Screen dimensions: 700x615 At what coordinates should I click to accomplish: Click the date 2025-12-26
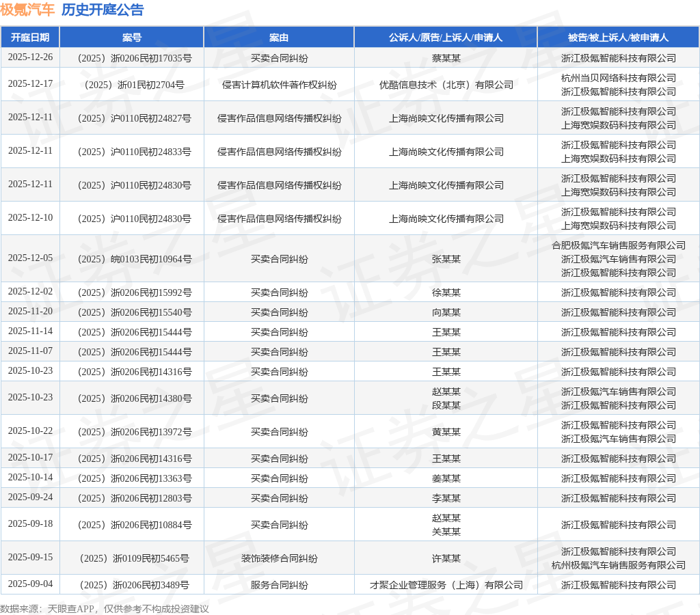[30, 57]
